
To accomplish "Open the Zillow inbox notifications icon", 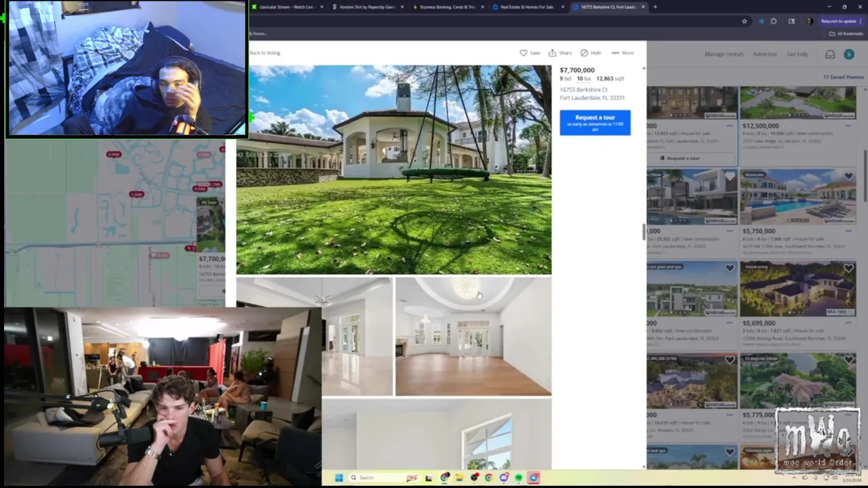I will [830, 54].
